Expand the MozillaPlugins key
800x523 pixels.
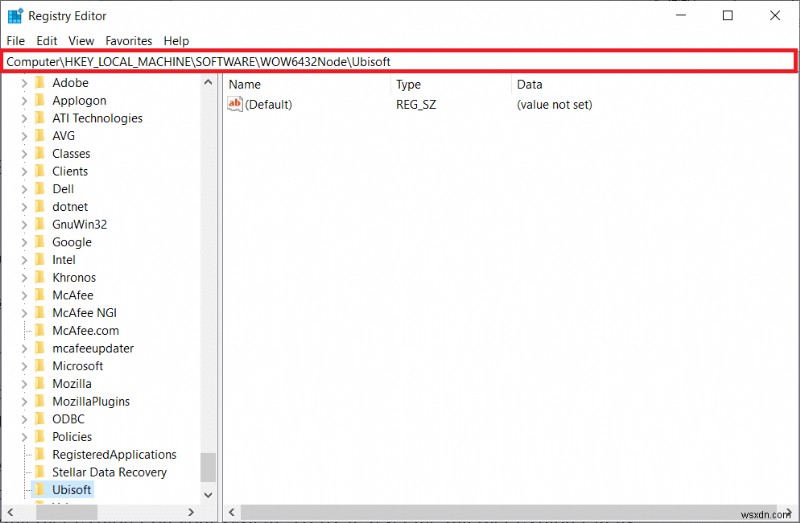coord(24,402)
